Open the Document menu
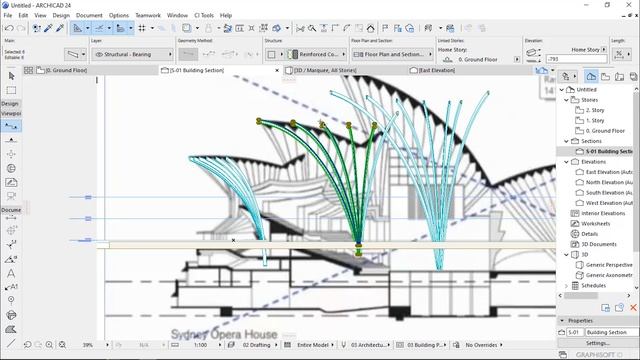The image size is (640, 360). tap(89, 15)
